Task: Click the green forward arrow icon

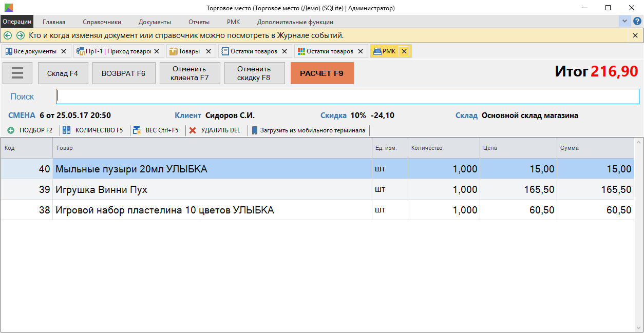Action: point(21,35)
